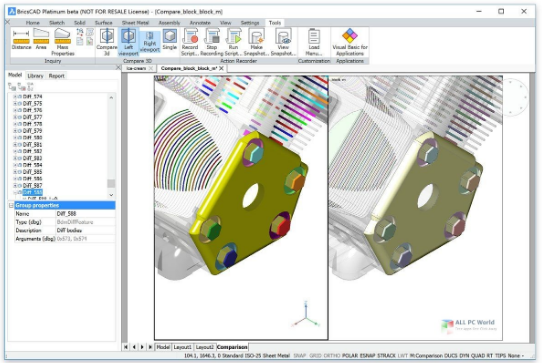The height and width of the screenshot is (363, 542).
Task: Click the first tree icon in the Model panel toolbar
Action: point(12,87)
